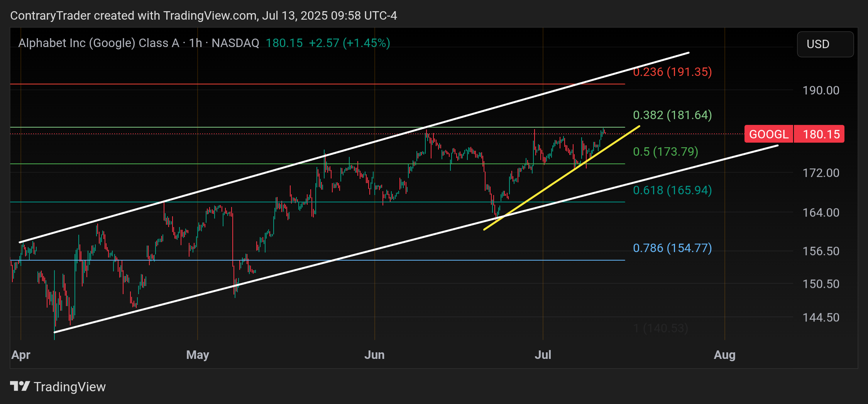Click the 180.15 last price in header
Screen dimensions: 868x404
coord(284,43)
